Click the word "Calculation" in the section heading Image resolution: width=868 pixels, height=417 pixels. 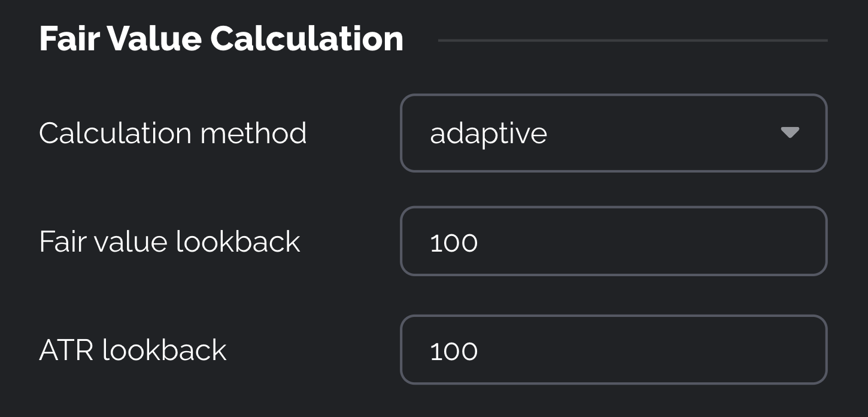306,39
